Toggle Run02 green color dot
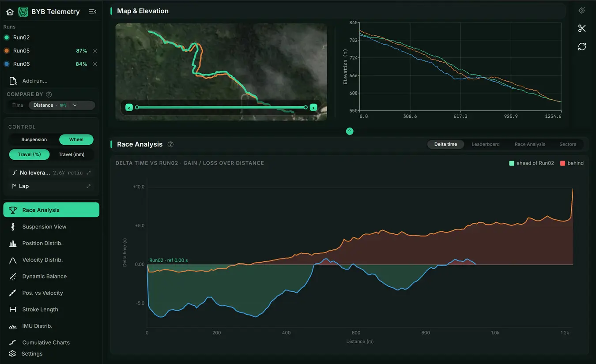 pyautogui.click(x=7, y=38)
